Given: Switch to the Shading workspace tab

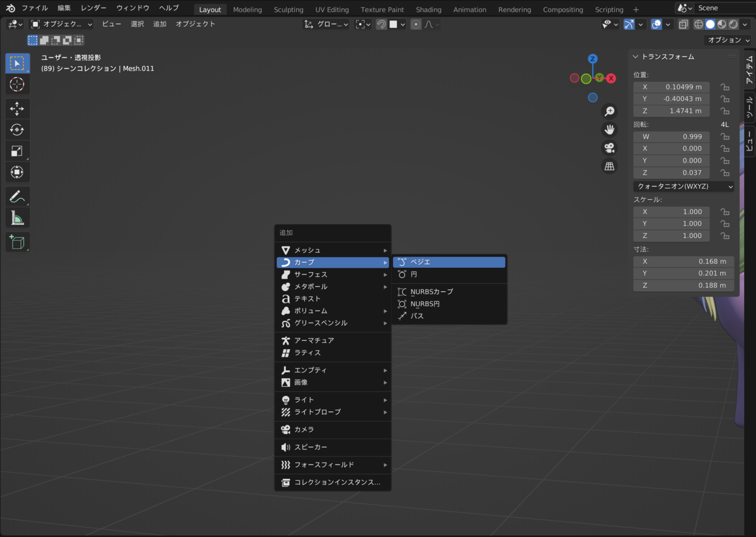Looking at the screenshot, I should [428, 9].
